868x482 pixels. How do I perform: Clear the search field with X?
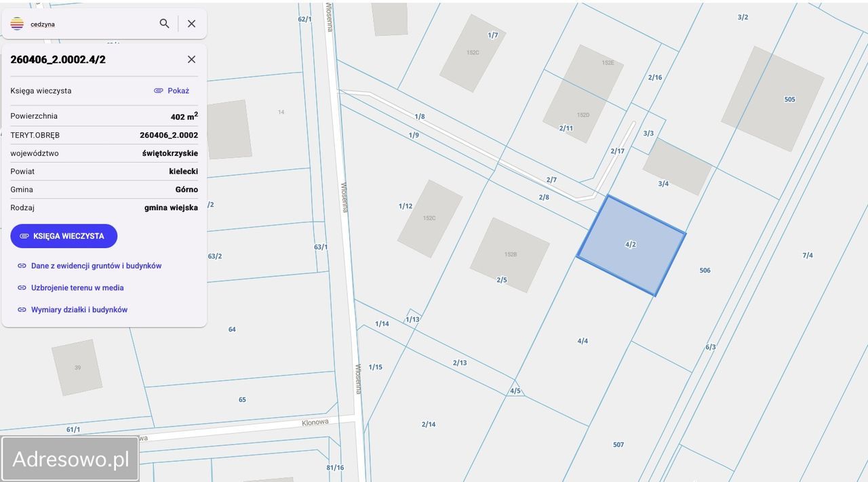(x=191, y=24)
